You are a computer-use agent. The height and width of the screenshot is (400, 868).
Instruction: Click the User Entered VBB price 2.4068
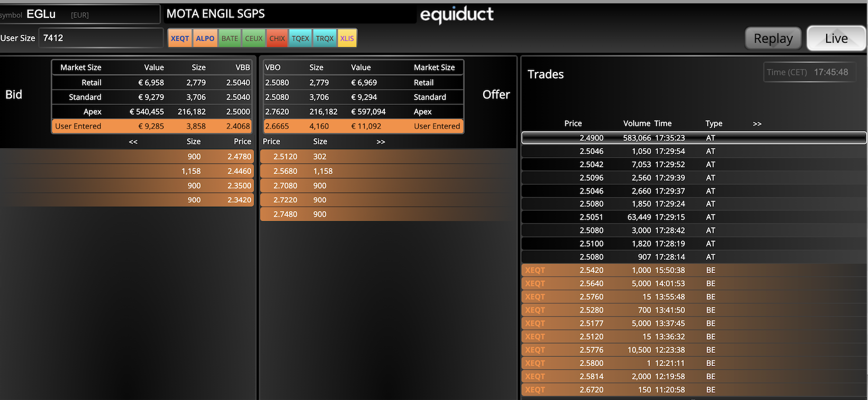pos(238,126)
